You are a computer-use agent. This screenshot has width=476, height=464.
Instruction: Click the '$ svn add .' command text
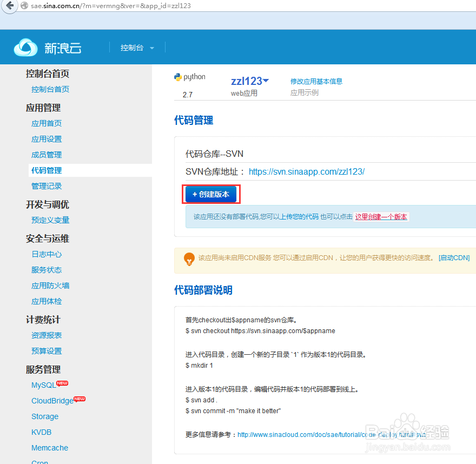(201, 400)
